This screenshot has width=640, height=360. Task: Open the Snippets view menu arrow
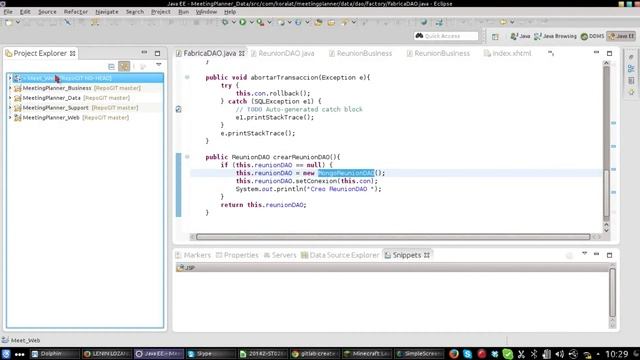tap(584, 254)
